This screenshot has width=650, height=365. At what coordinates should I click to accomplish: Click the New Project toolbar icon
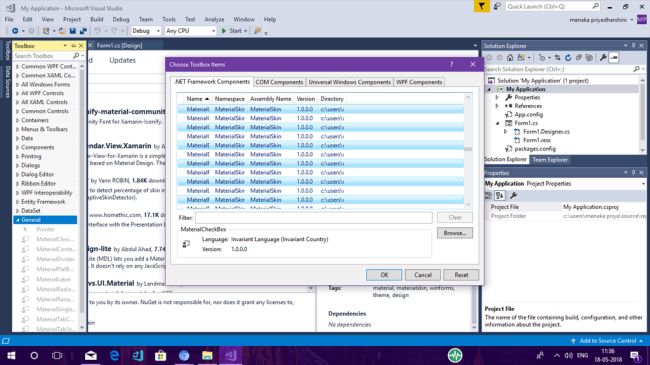click(x=46, y=31)
